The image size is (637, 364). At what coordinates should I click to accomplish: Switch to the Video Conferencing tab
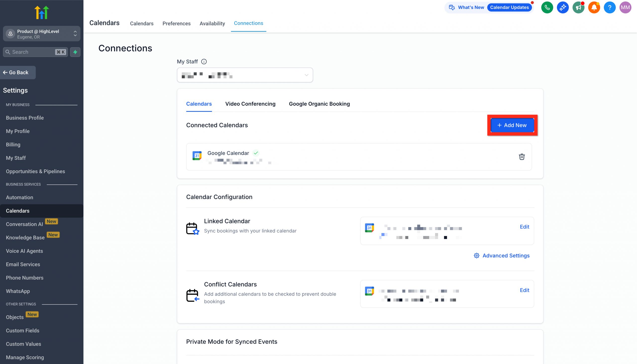point(250,104)
